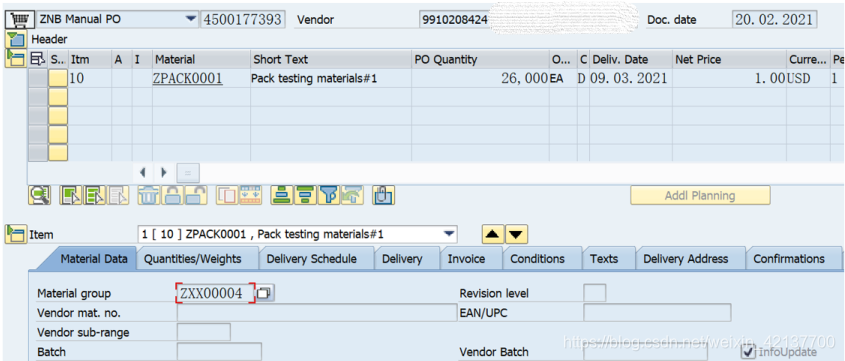The height and width of the screenshot is (361, 845).
Task: Click the magnifier item details icon
Action: pyautogui.click(x=39, y=195)
